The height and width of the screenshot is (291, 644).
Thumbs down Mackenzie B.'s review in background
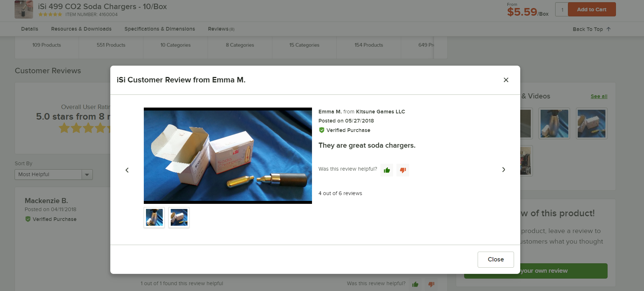coord(431,284)
